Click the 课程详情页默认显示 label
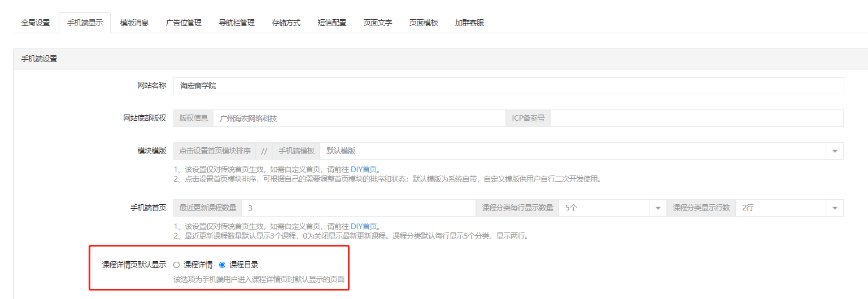The image size is (868, 299). click(134, 265)
